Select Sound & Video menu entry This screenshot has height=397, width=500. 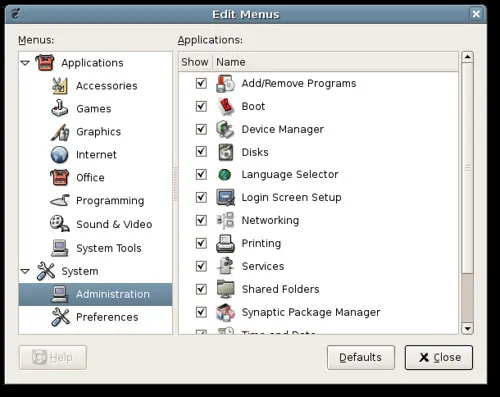[x=114, y=224]
